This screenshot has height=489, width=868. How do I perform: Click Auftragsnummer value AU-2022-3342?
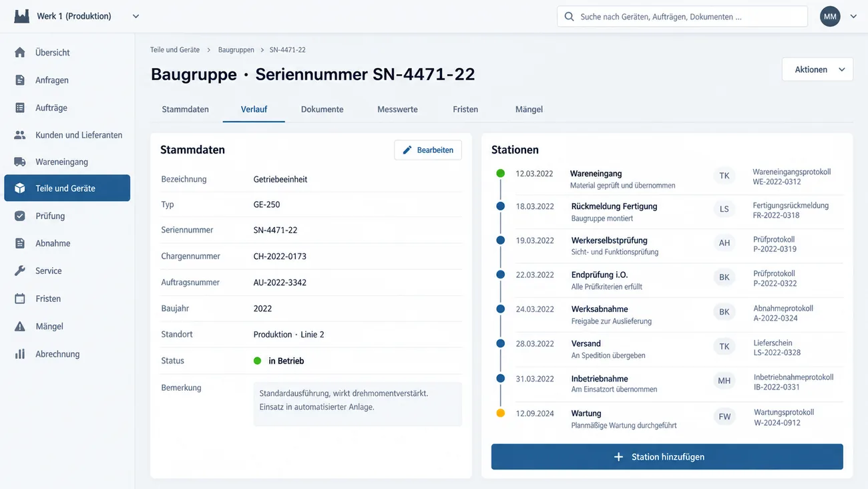click(280, 283)
